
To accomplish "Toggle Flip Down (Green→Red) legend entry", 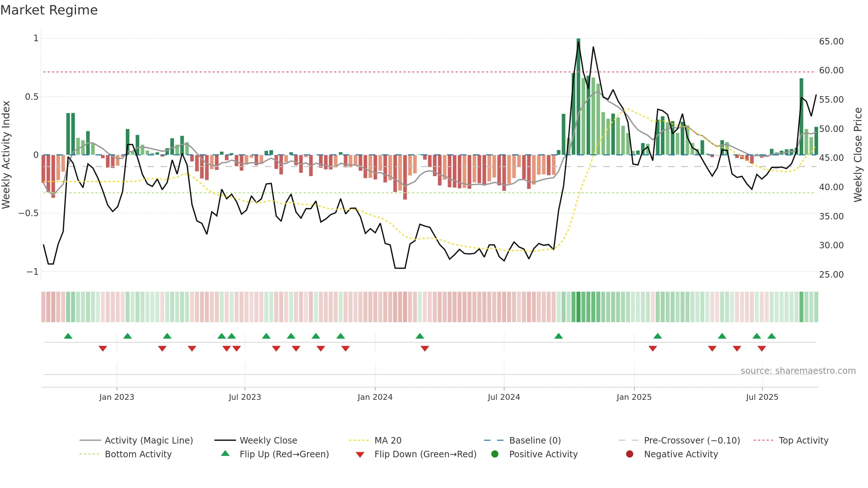I will (x=416, y=454).
